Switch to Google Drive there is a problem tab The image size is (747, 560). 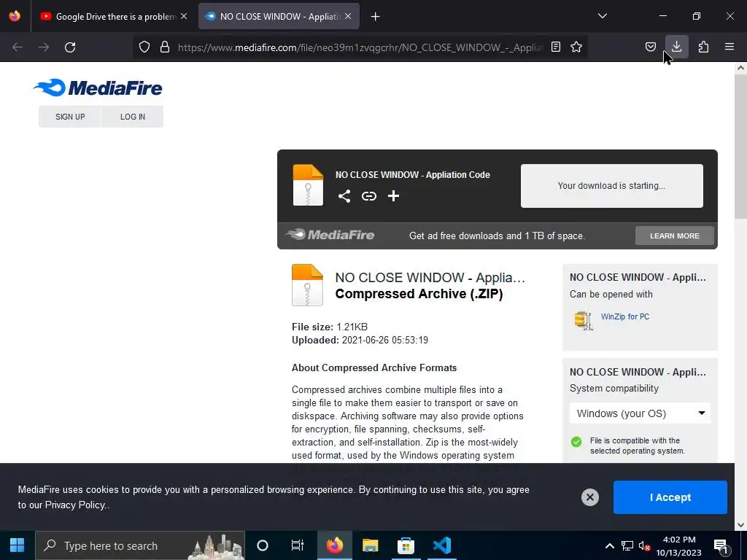pyautogui.click(x=114, y=17)
